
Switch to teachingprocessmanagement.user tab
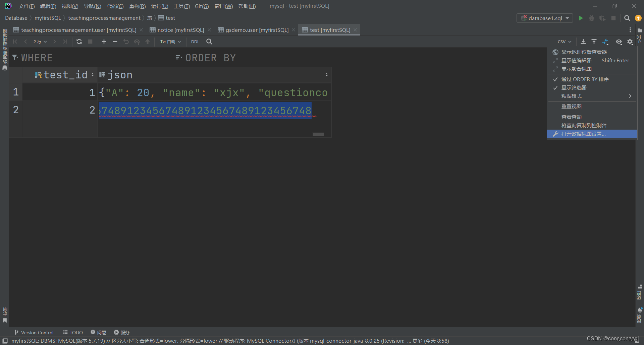click(78, 30)
